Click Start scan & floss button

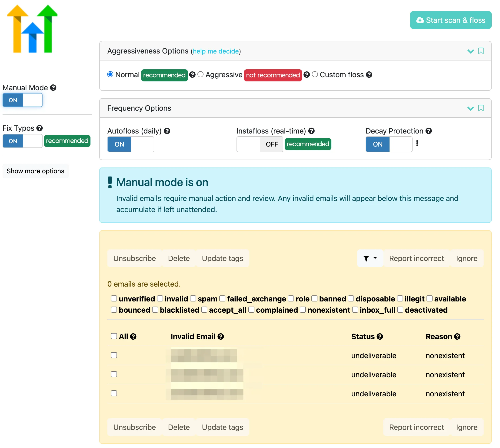click(451, 20)
